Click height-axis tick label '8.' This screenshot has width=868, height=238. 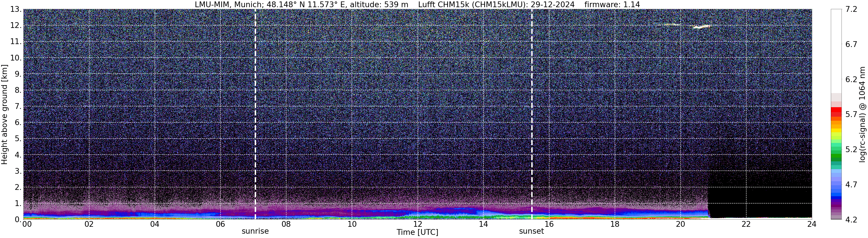(x=18, y=90)
